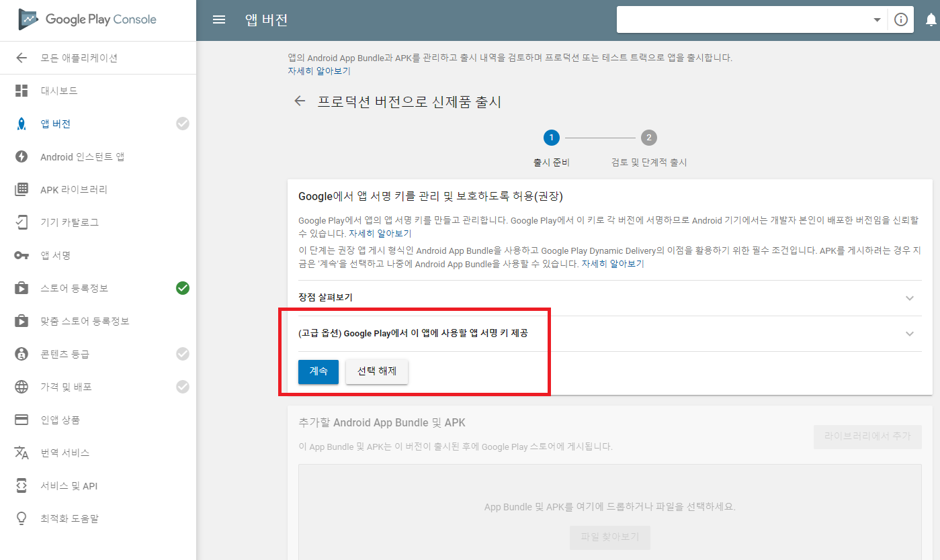
Task: Click the Android 인스턴트 앱 lightning icon
Action: click(22, 156)
